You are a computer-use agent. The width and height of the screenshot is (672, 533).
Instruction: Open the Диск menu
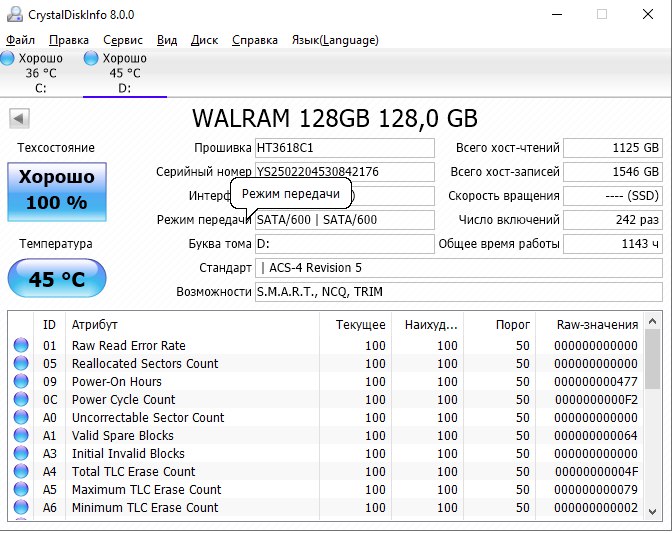204,40
